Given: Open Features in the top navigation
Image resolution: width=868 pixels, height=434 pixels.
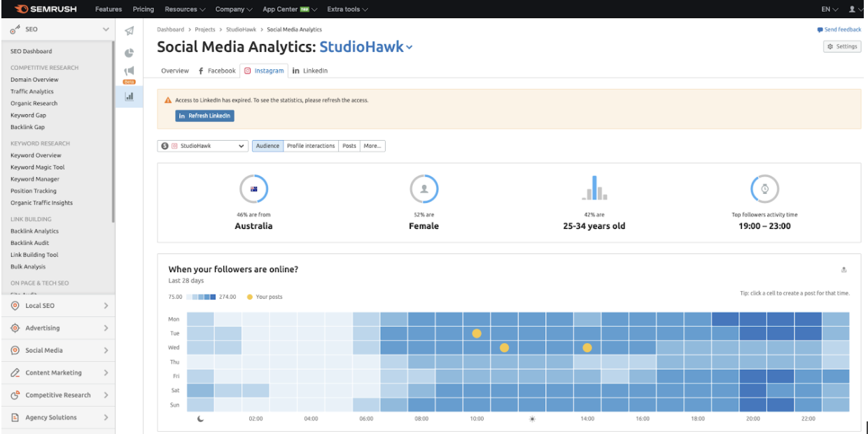Looking at the screenshot, I should (x=108, y=9).
